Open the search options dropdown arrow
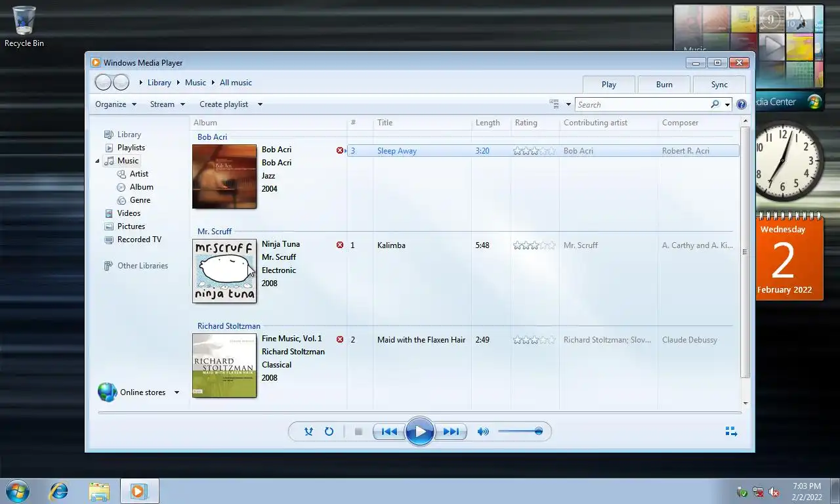 tap(727, 104)
